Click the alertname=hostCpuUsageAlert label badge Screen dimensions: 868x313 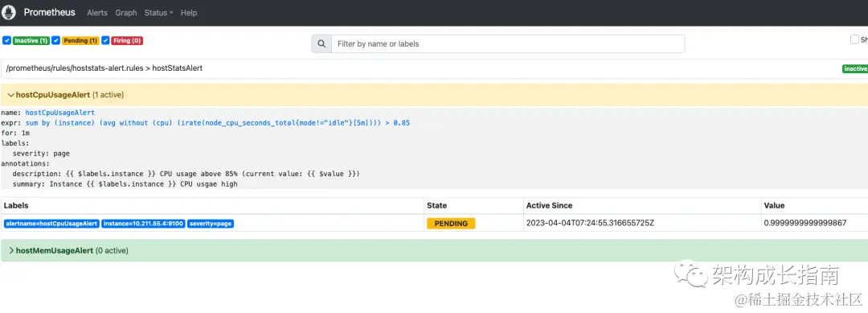click(51, 224)
